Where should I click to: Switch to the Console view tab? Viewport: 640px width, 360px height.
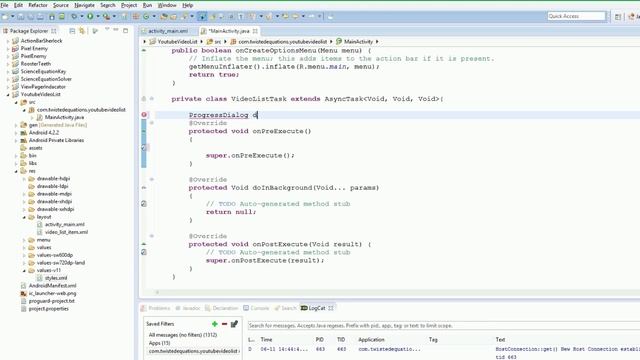pyautogui.click(x=256, y=308)
